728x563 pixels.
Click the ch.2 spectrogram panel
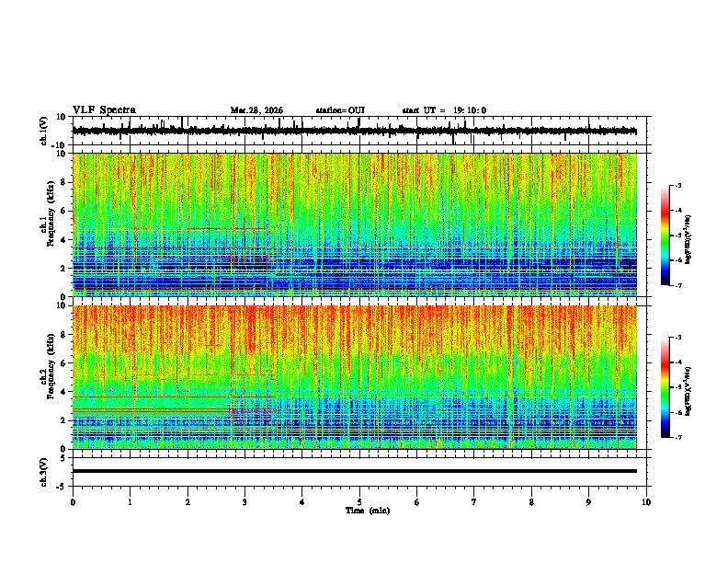354,377
